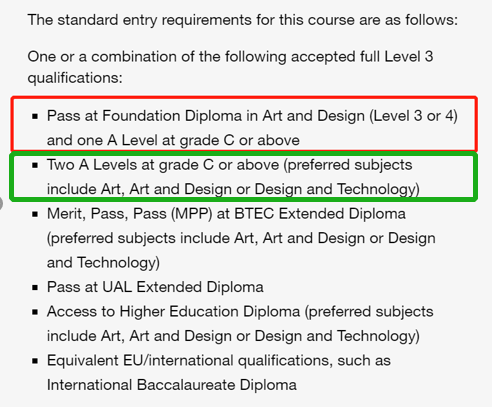Viewport: 492px width, 407px height.
Task: Click 'Two A Levels at grade C or above'
Action: (x=163, y=165)
